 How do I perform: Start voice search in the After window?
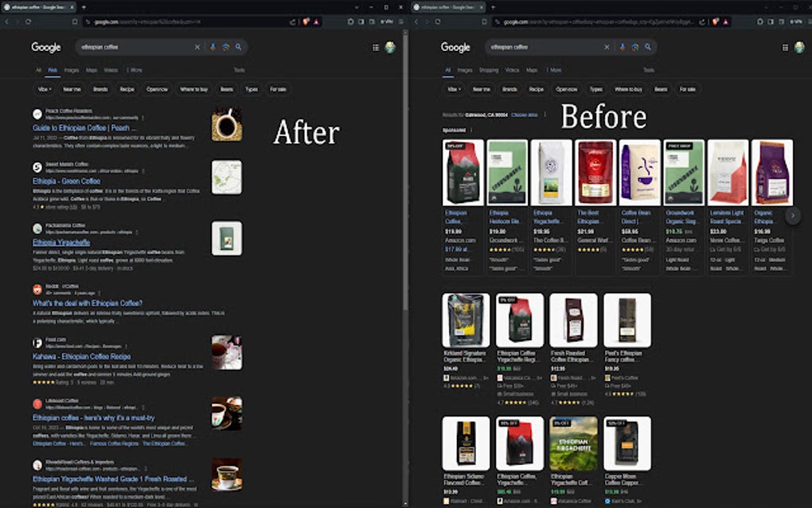213,47
